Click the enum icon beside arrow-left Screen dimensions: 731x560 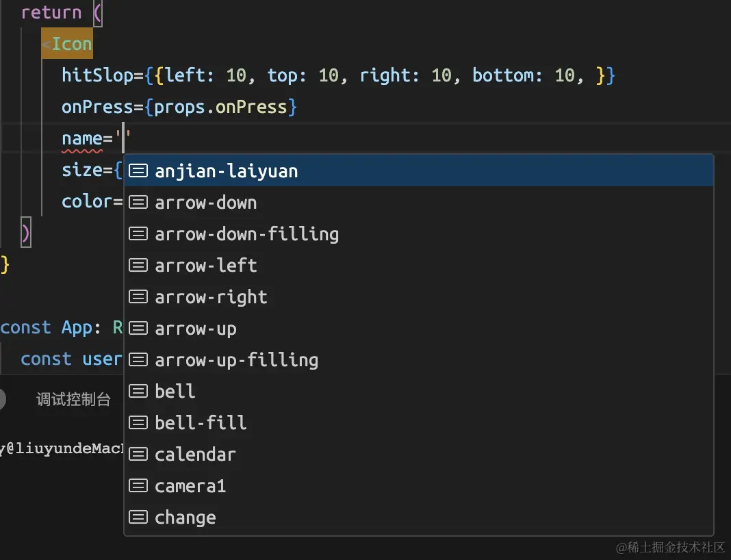click(138, 266)
